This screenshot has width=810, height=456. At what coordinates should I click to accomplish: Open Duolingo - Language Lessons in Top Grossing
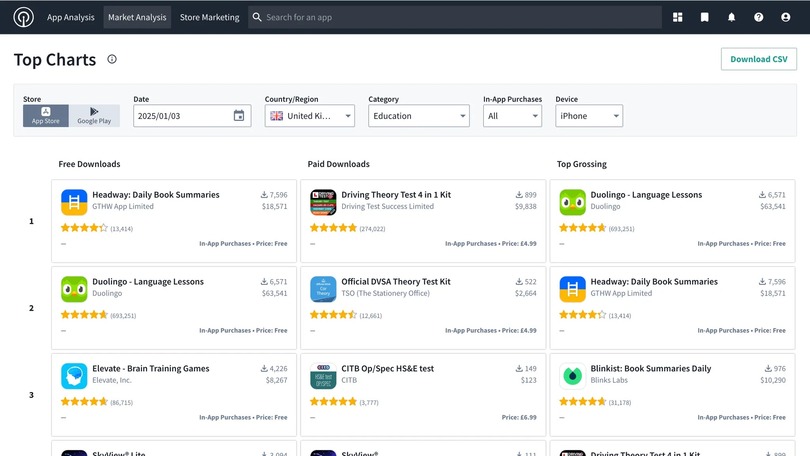(x=646, y=195)
